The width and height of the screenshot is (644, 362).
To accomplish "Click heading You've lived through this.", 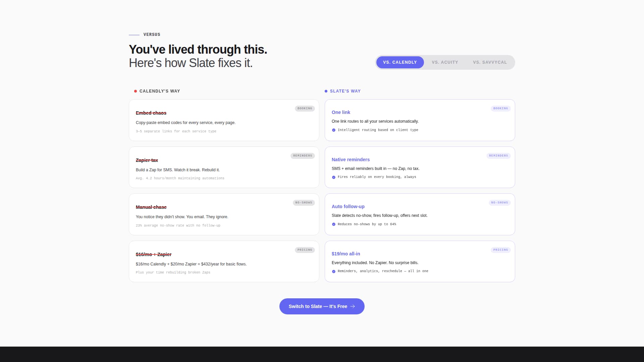I will pyautogui.click(x=198, y=50).
